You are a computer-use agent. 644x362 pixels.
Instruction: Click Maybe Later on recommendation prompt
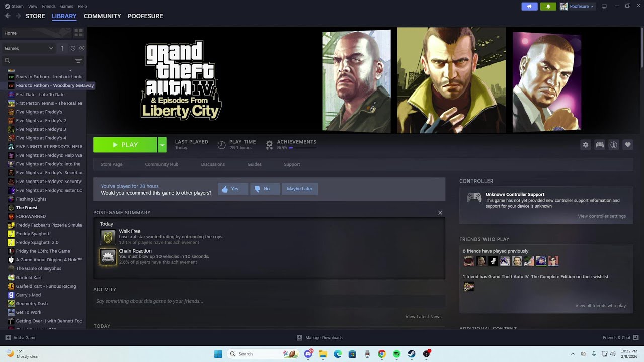coord(300,189)
